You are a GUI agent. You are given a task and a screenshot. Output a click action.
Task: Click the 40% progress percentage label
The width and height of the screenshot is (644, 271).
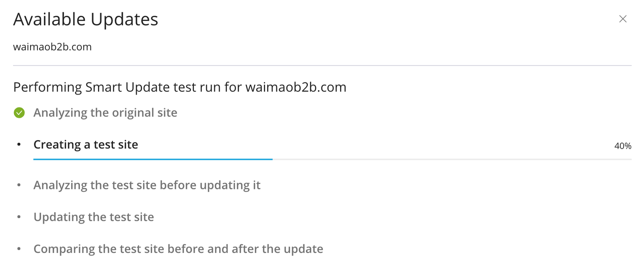click(623, 146)
